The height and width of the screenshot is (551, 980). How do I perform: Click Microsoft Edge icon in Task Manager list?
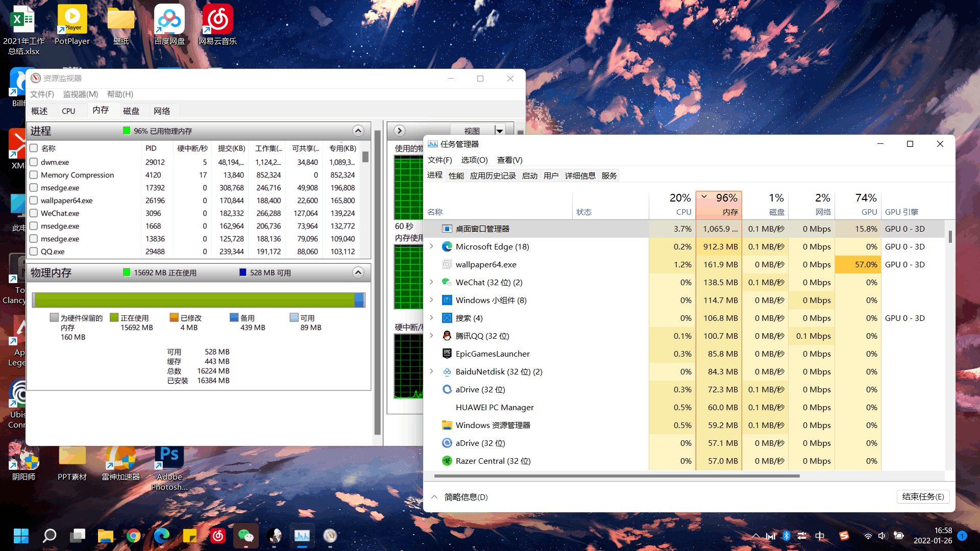447,246
